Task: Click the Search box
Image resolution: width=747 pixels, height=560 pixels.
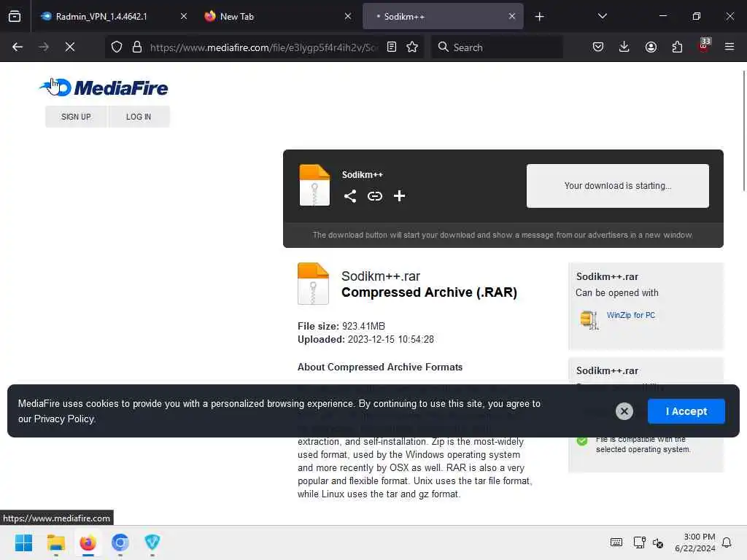Action: (x=497, y=47)
